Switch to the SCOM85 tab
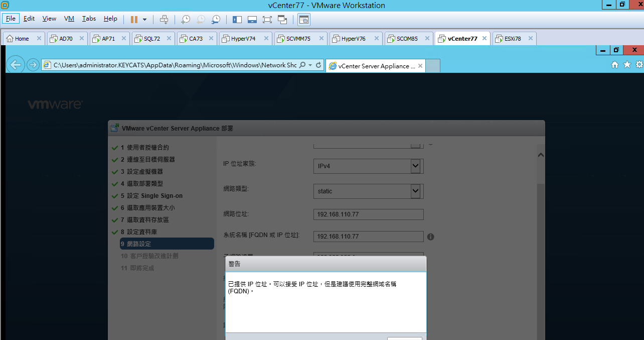 (409, 39)
